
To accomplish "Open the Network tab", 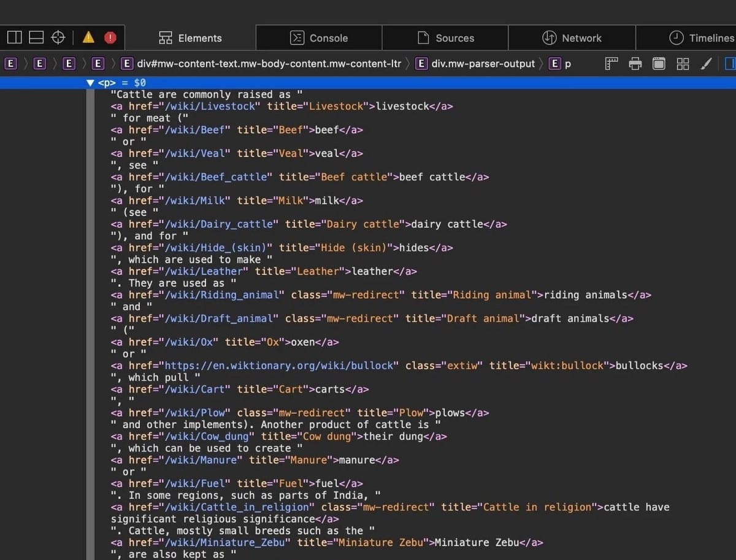I will click(572, 37).
